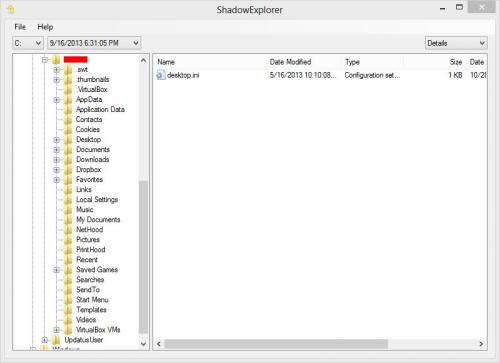Click the Desktop folder icon

click(x=68, y=140)
